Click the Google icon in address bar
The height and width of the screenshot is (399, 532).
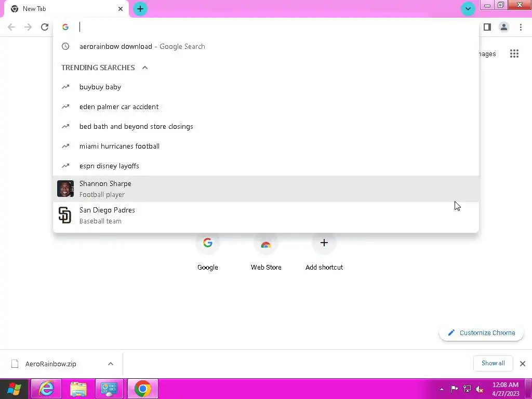(65, 27)
